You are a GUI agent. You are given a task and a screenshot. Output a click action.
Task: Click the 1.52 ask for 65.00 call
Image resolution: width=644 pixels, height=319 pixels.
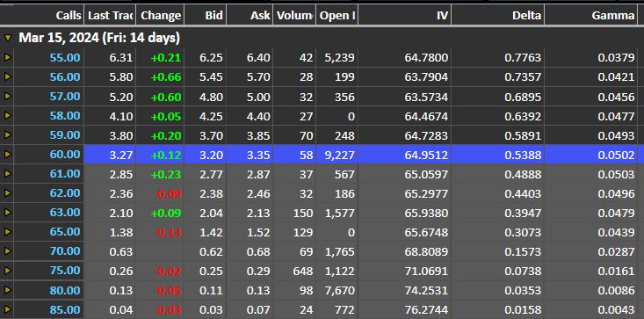click(x=258, y=232)
